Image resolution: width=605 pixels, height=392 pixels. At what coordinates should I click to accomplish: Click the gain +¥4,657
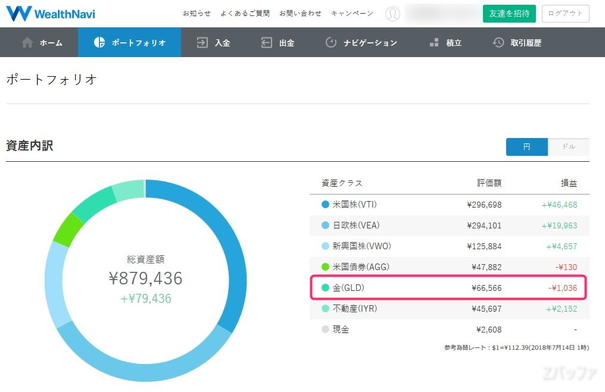[x=562, y=247]
